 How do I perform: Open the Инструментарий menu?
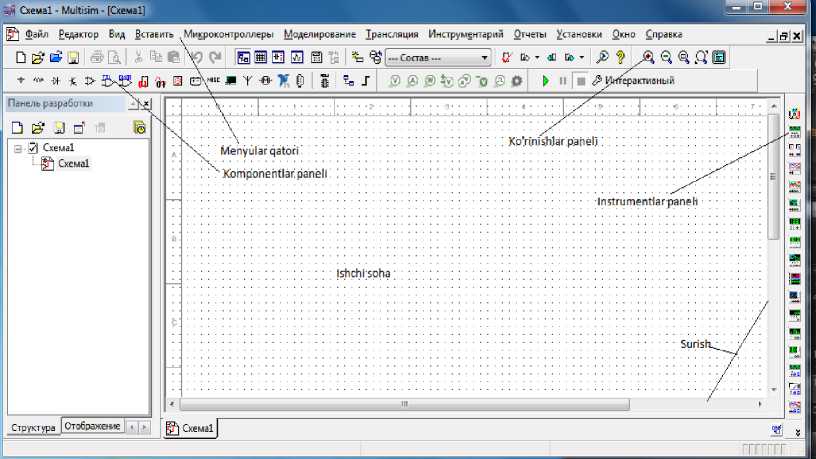pos(466,34)
